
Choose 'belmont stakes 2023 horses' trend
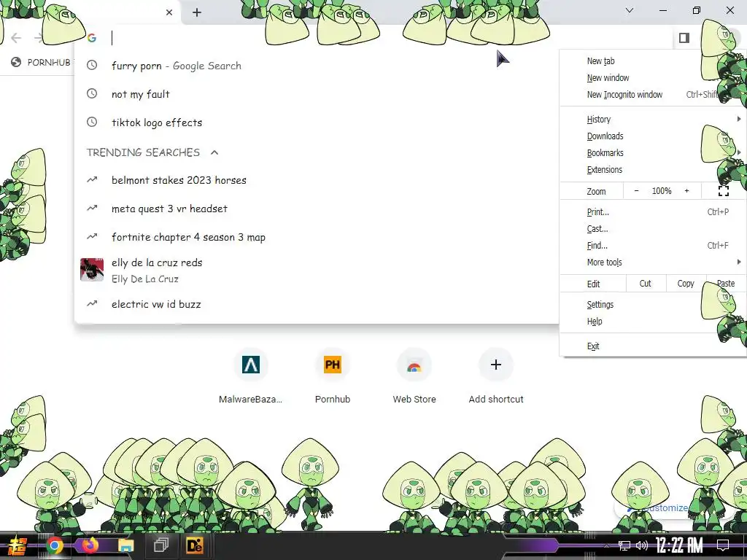point(317,180)
